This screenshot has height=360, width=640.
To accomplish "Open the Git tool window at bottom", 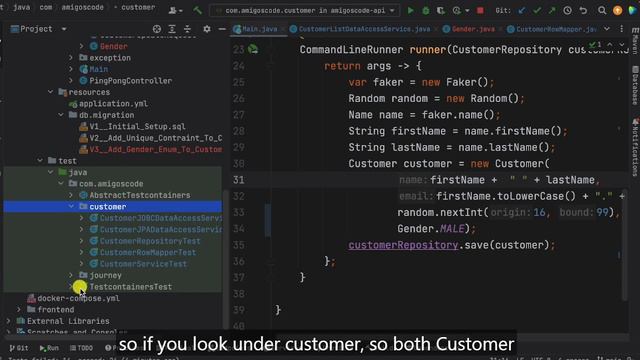I will coord(19,348).
